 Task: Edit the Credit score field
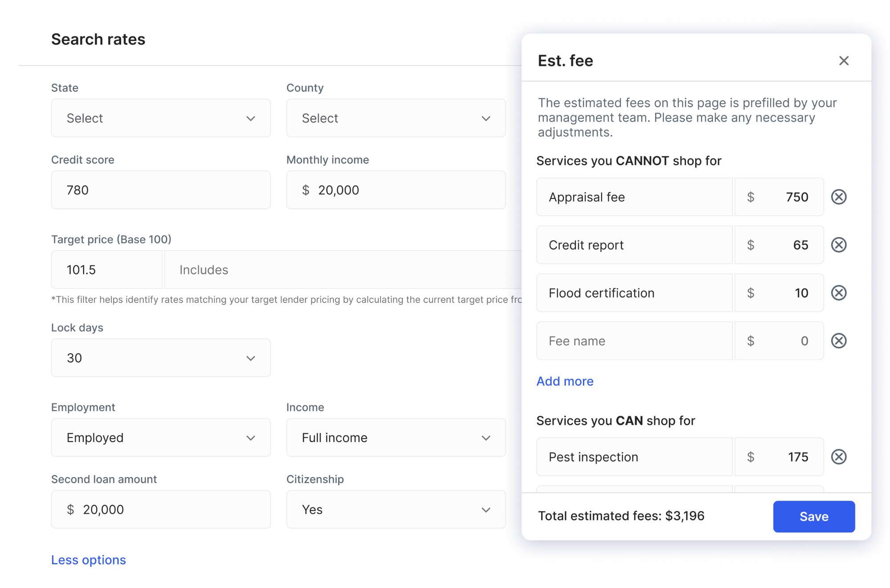(161, 190)
